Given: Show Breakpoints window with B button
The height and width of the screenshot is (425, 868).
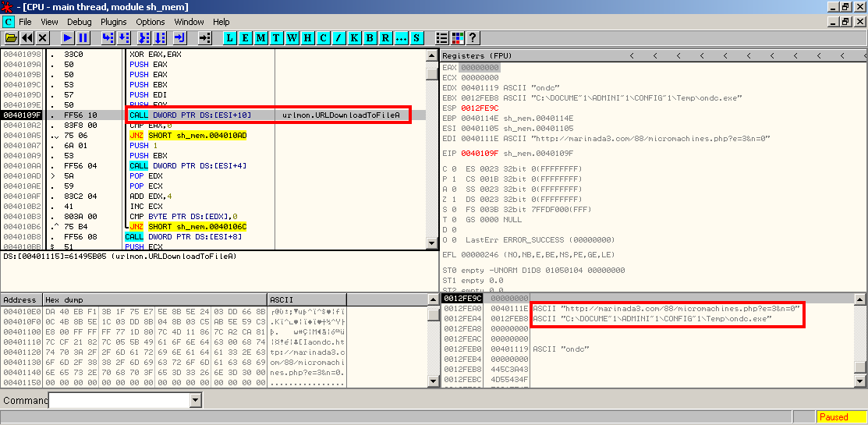Looking at the screenshot, I should pos(370,37).
